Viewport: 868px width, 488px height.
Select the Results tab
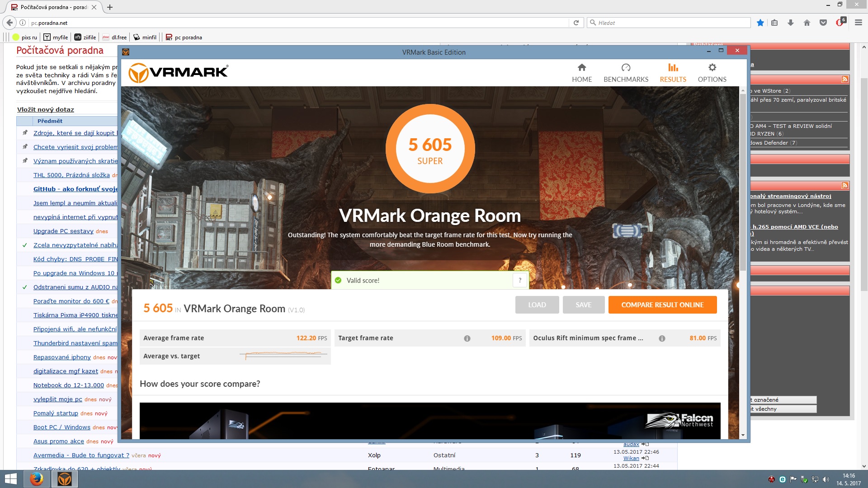click(x=673, y=73)
